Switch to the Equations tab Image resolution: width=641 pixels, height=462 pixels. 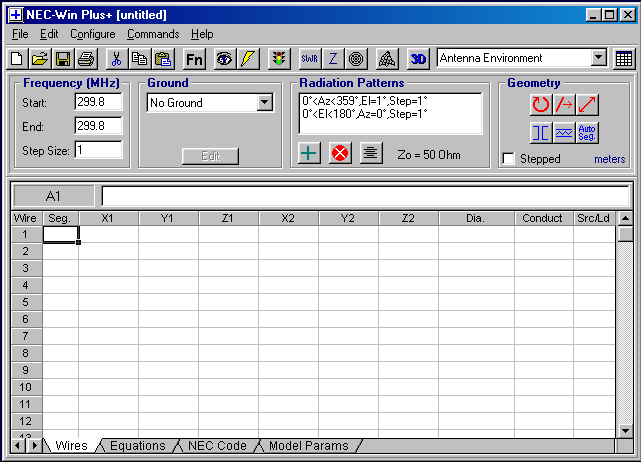[x=138, y=446]
